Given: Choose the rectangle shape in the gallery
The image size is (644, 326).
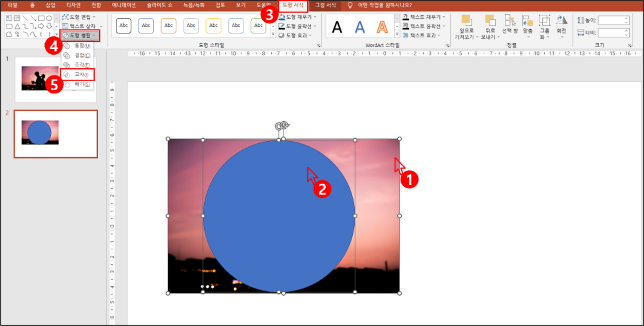Looking at the screenshot, I should point(41,18).
